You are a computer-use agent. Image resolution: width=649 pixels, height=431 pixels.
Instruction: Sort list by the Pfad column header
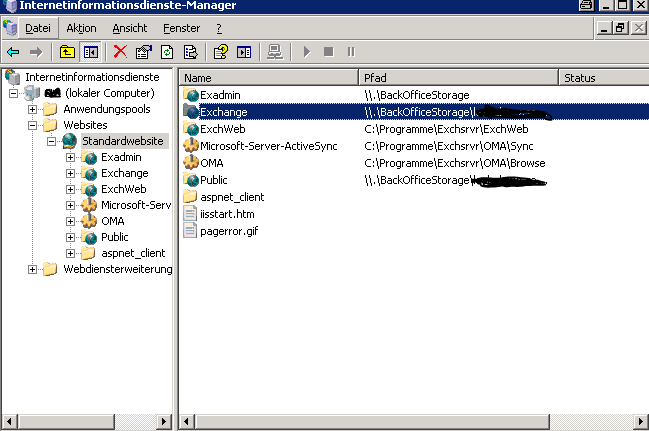457,77
